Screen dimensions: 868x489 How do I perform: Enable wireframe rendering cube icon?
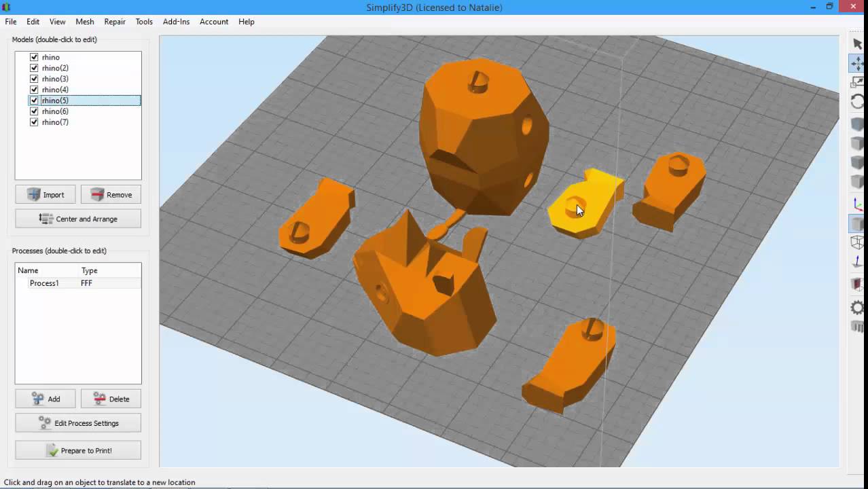858,242
